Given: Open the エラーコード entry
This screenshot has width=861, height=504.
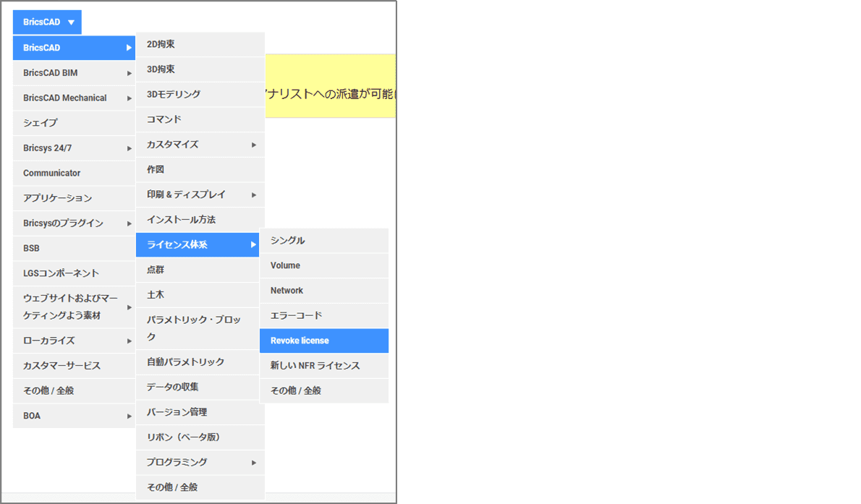Looking at the screenshot, I should (323, 315).
